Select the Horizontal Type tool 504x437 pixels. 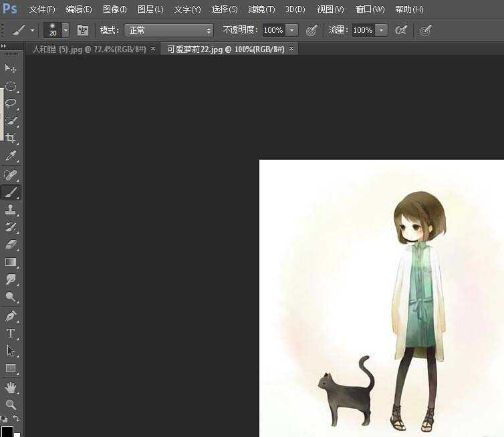pyautogui.click(x=11, y=333)
